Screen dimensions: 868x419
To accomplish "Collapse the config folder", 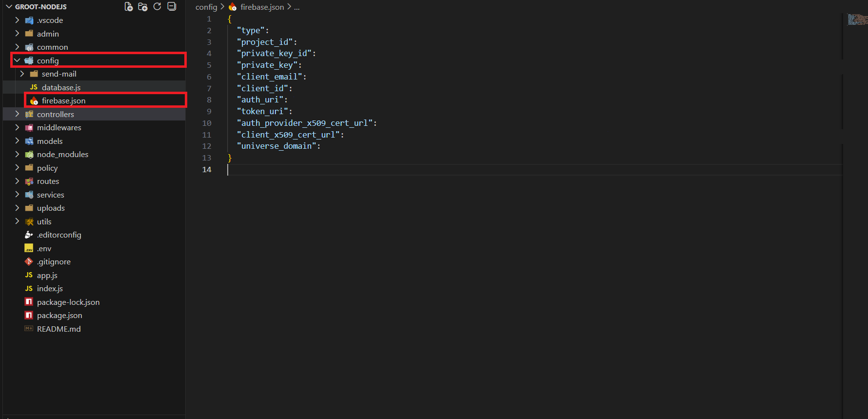I will click(x=17, y=60).
